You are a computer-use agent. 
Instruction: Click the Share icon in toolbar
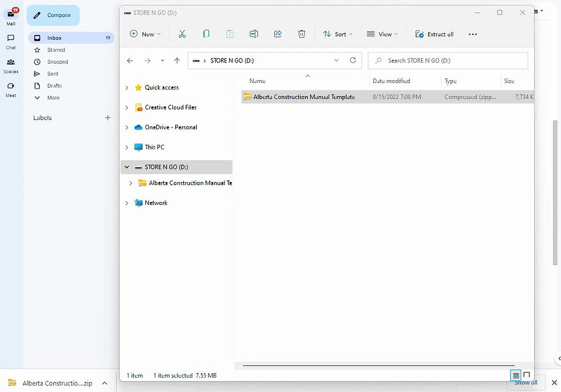coord(278,34)
